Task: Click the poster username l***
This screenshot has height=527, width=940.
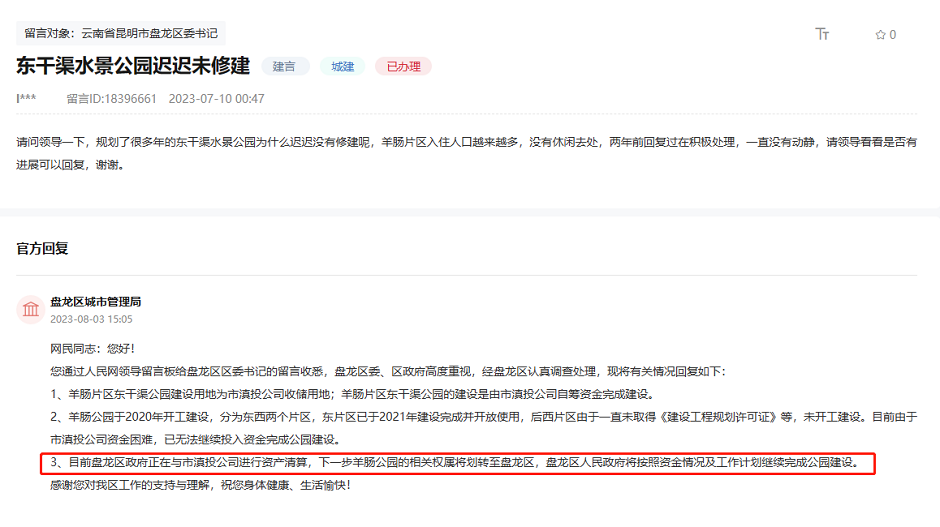Action: 27,99
